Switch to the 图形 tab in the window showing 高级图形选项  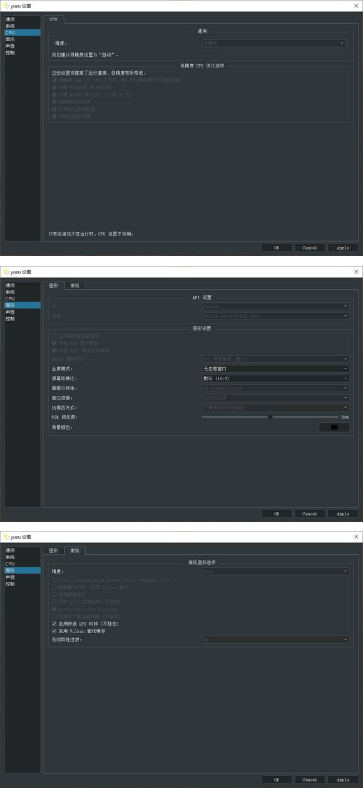[53, 550]
